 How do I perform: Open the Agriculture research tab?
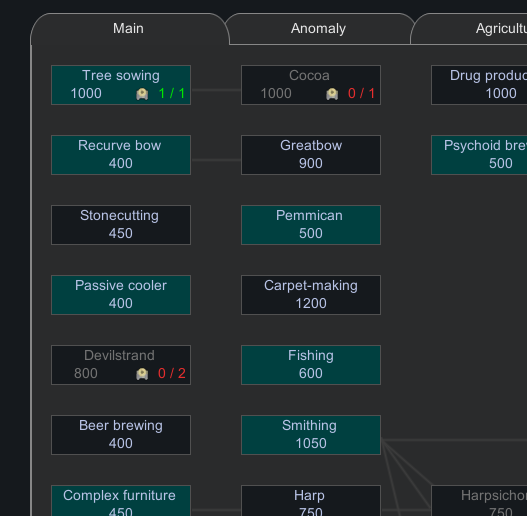pos(469,29)
